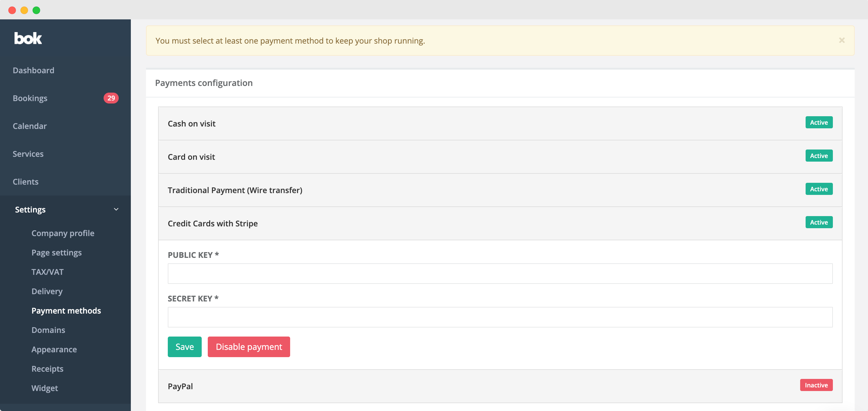Minimize the window with the yellow button
This screenshot has width=868, height=411.
tap(24, 10)
